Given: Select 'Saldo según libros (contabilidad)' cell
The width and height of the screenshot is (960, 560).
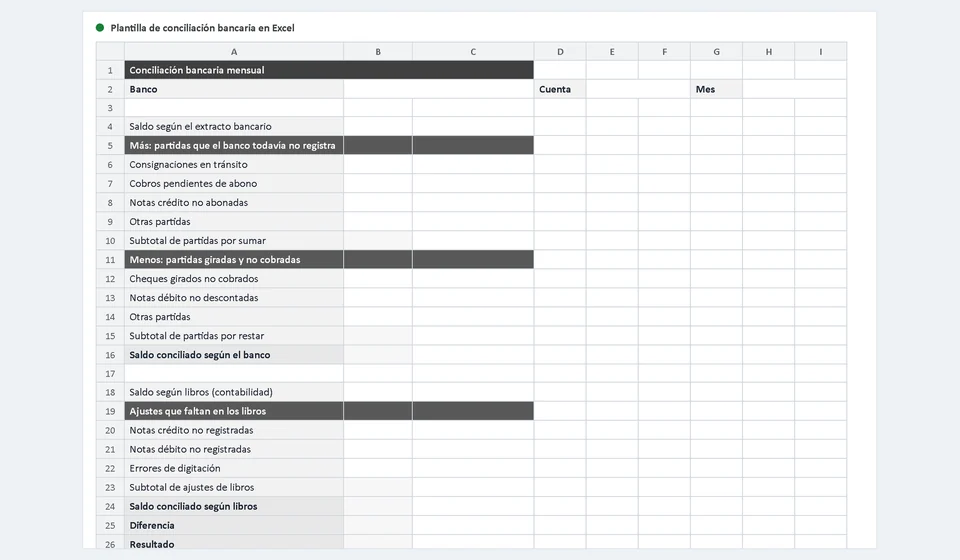Looking at the screenshot, I should (x=234, y=392).
